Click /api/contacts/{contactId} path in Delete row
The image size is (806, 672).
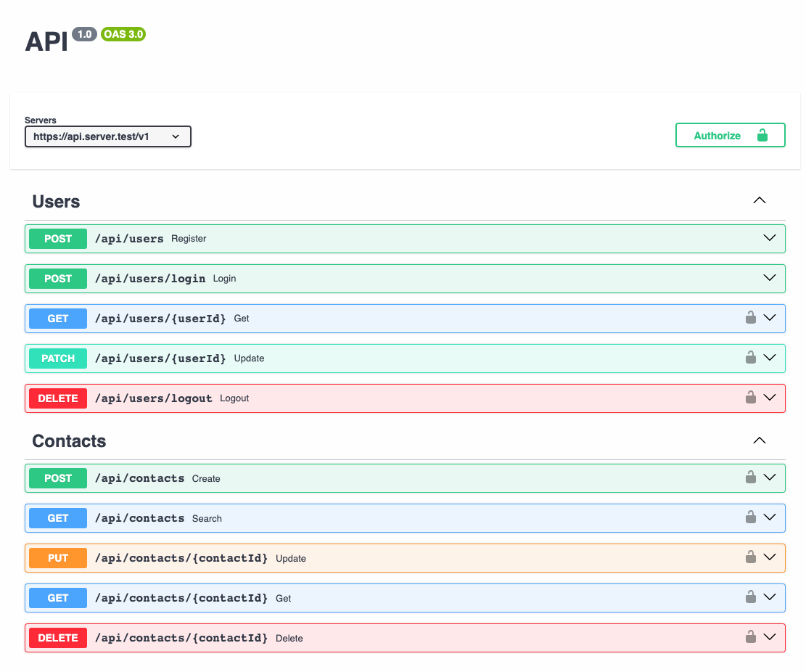pos(181,638)
